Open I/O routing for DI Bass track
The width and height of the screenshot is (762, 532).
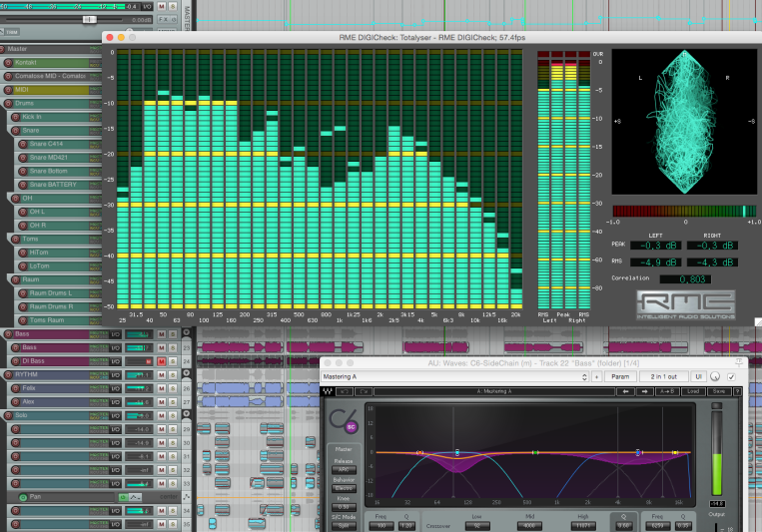115,361
